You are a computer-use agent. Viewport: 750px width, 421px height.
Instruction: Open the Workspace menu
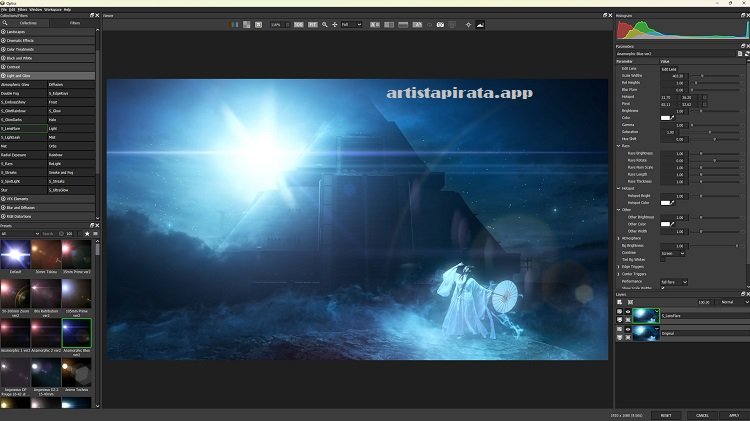pyautogui.click(x=53, y=10)
